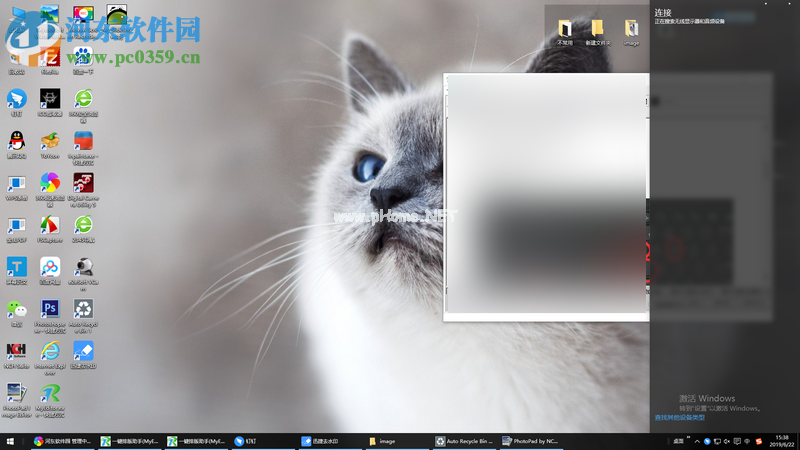Viewport: 800px width, 450px height.
Task: Open the red-blue InpaintSomething shortcut
Action: pos(83,148)
